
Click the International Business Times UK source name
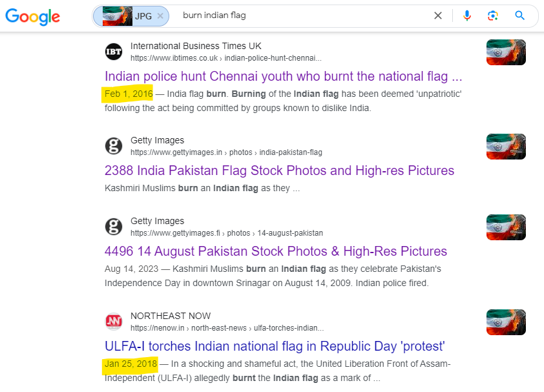(196, 46)
